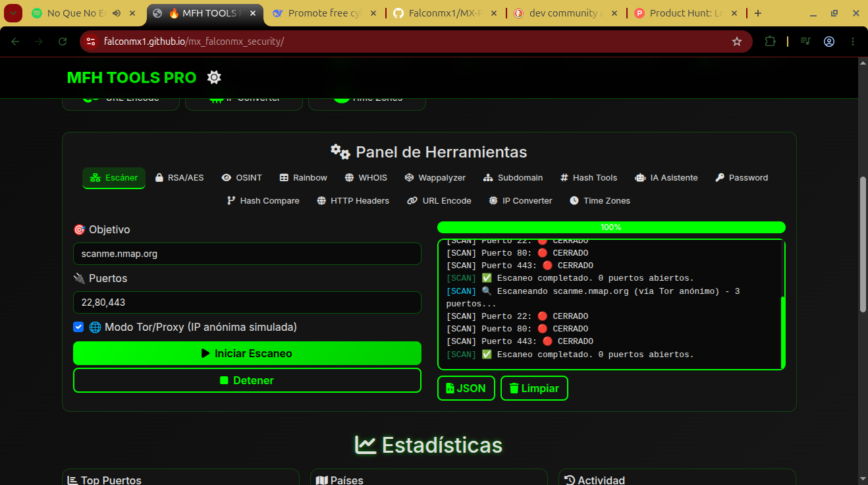The width and height of the screenshot is (868, 485).
Task: Click the Detener button
Action: [x=247, y=380]
